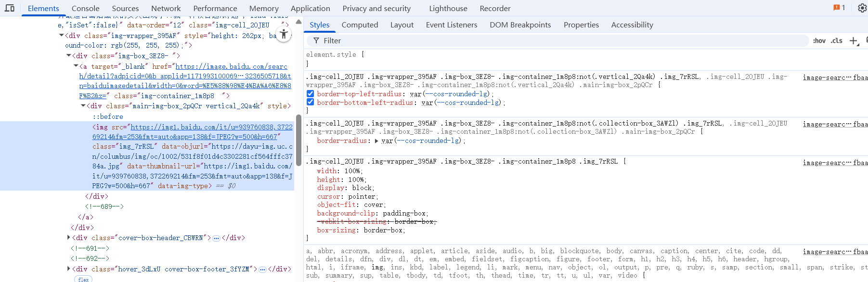Uncheck border-bottom-left-radius property

(311, 102)
